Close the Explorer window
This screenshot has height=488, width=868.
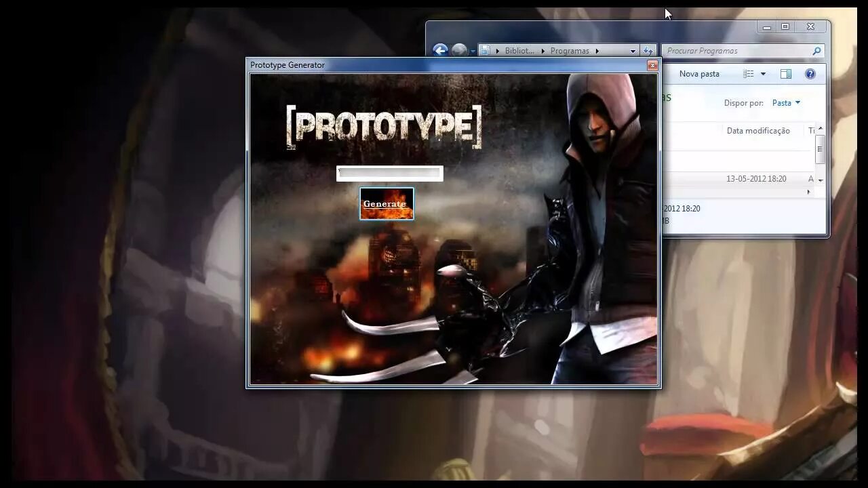(810, 27)
